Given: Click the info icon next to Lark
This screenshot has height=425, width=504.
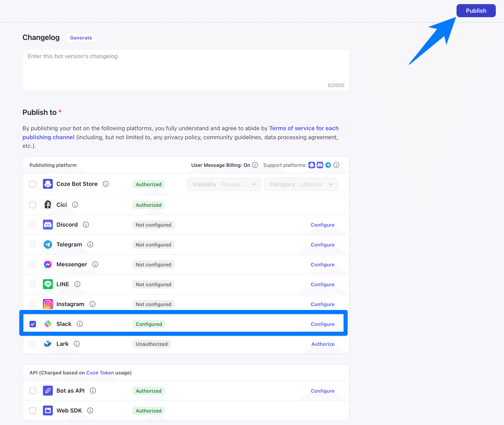Looking at the screenshot, I should click(76, 344).
